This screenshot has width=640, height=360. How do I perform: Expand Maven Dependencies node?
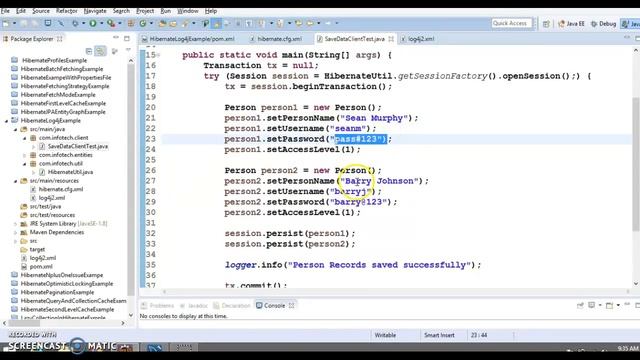(x=16, y=232)
